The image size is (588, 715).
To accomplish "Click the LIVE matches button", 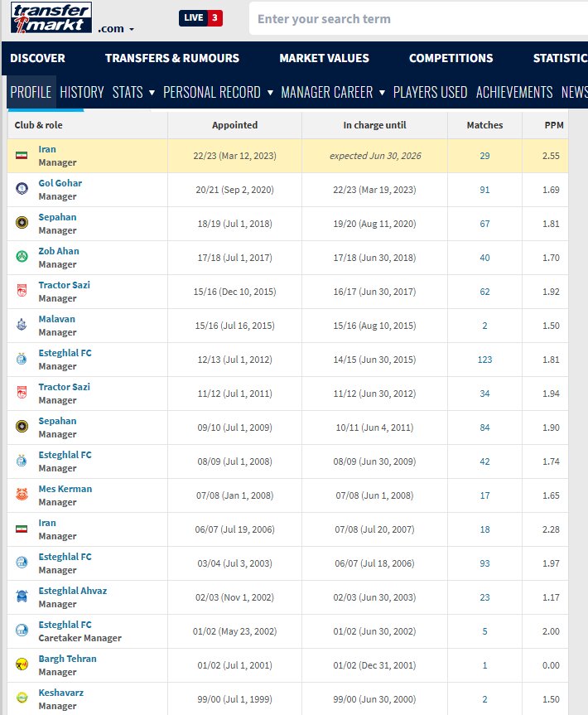I will point(200,18).
